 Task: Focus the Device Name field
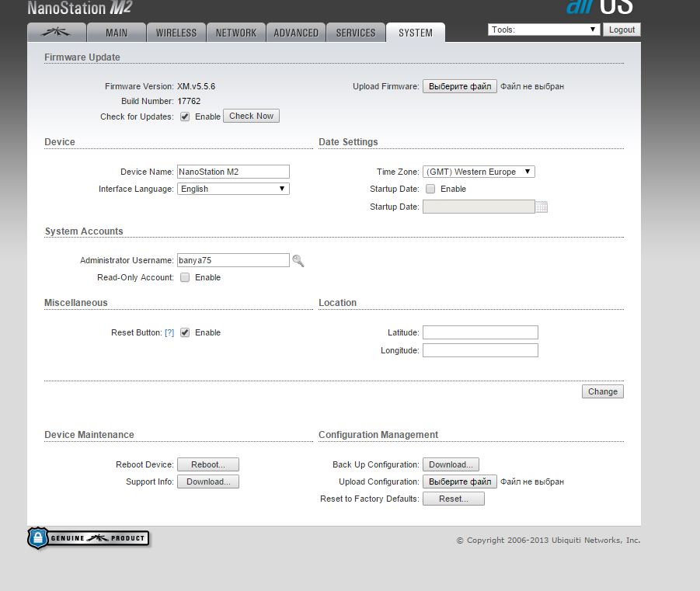233,172
